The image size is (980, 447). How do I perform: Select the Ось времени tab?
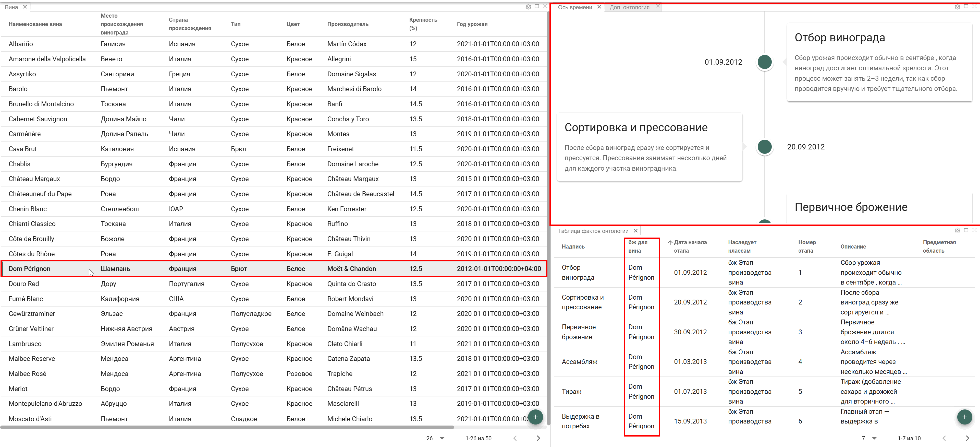tap(575, 7)
